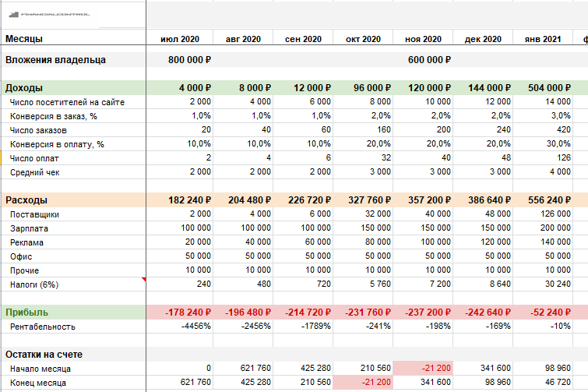Select the 'июл 2020' column header

point(180,39)
